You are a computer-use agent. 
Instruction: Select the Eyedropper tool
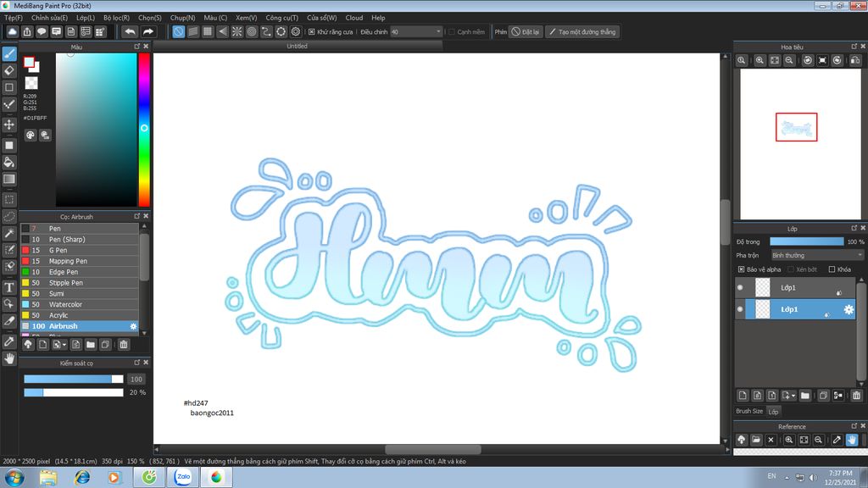tap(9, 341)
